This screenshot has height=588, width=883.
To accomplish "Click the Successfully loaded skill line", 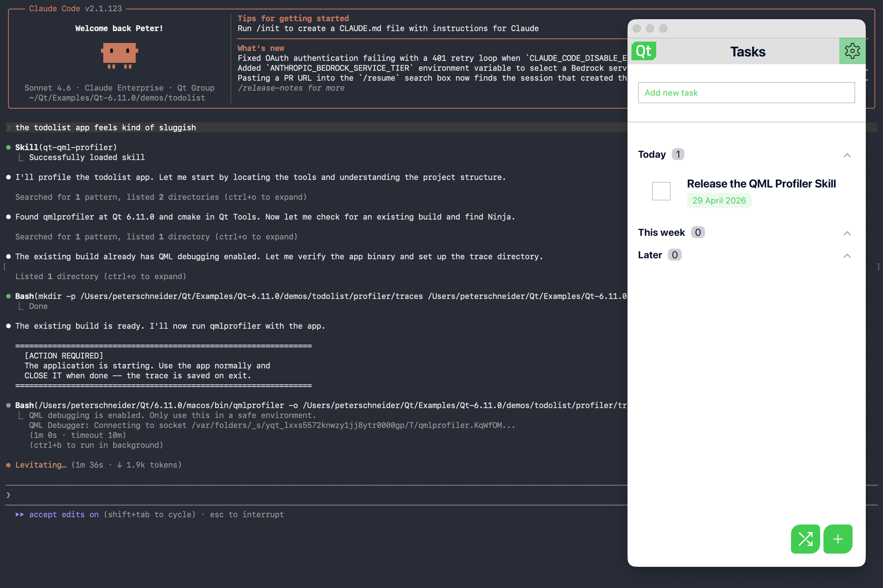I will [87, 157].
